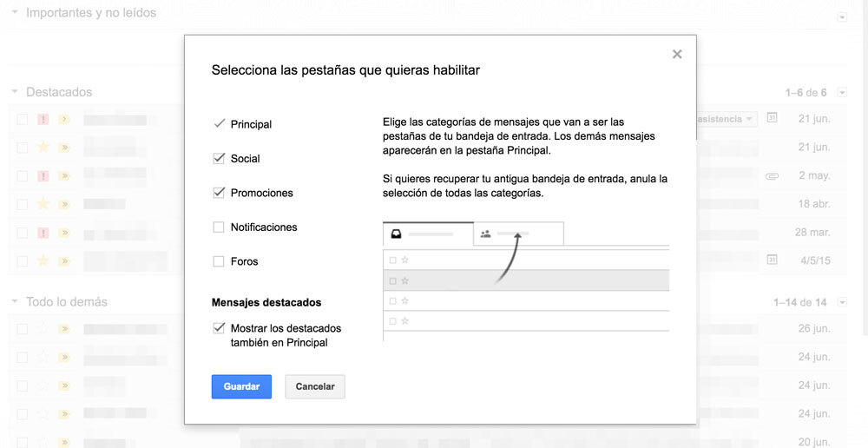Click the 'Mensajes destacados' heading
Screen dimensions: 868x448
(x=266, y=302)
